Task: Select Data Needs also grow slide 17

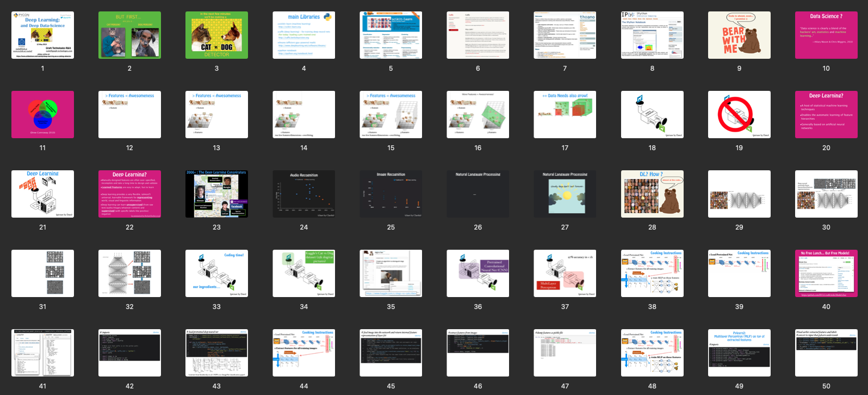Action: (565, 114)
